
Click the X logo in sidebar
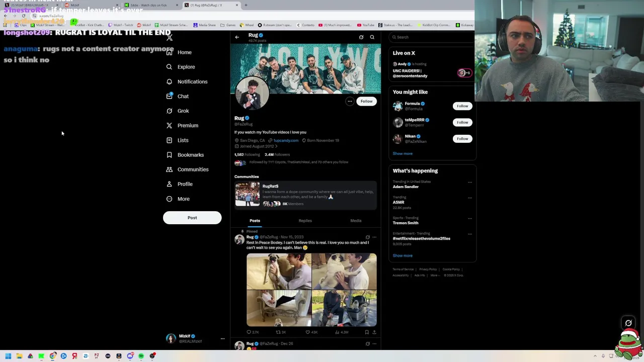[170, 37]
